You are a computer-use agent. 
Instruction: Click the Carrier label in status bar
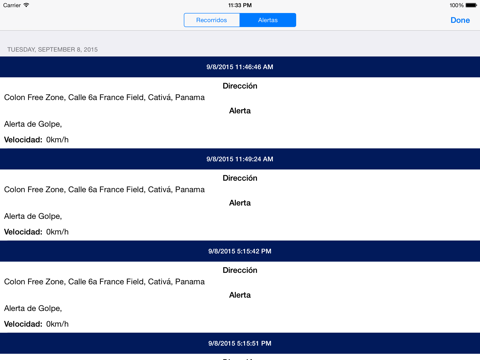(12, 5)
